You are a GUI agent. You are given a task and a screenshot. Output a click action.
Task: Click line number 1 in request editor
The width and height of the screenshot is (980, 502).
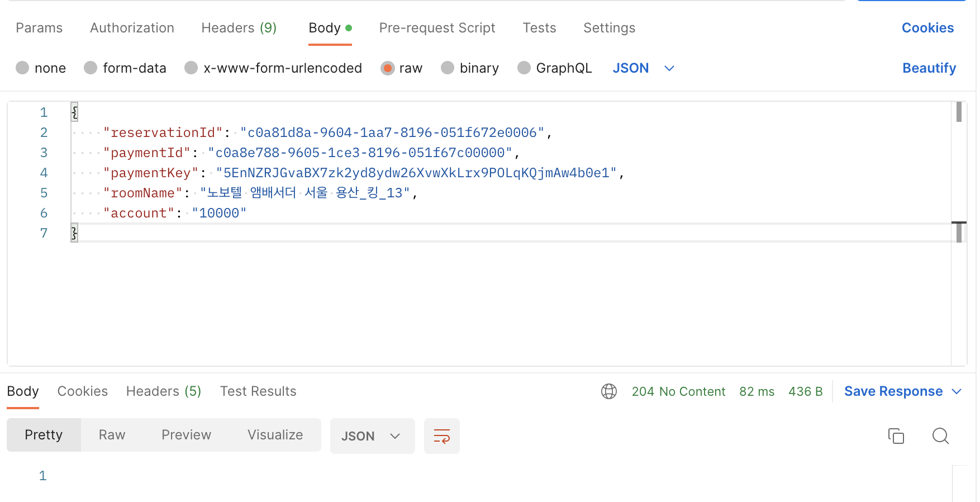(44, 112)
